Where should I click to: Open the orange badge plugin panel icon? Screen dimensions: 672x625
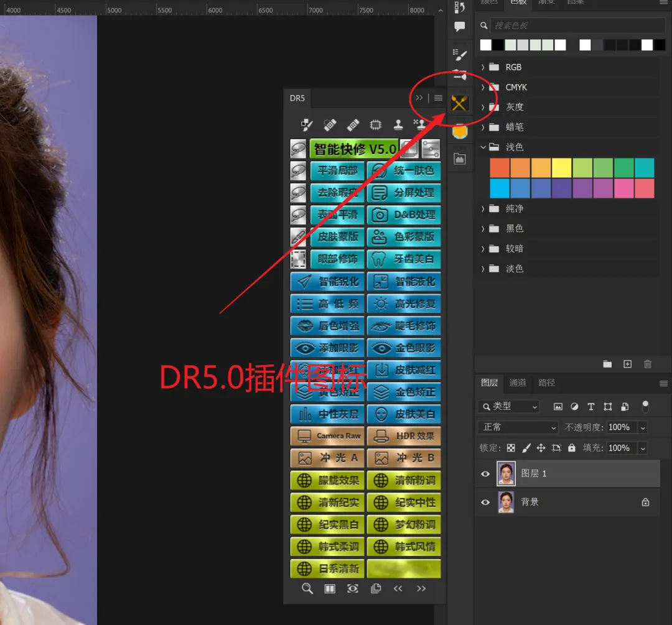[x=459, y=132]
